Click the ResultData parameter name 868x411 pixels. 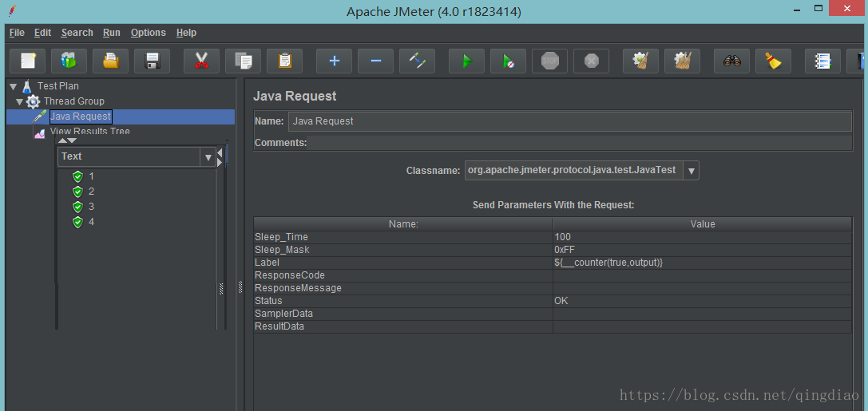pos(279,326)
